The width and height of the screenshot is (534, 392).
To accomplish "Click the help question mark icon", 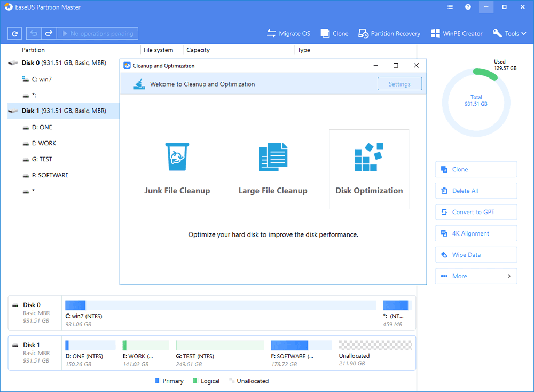I will [468, 7].
